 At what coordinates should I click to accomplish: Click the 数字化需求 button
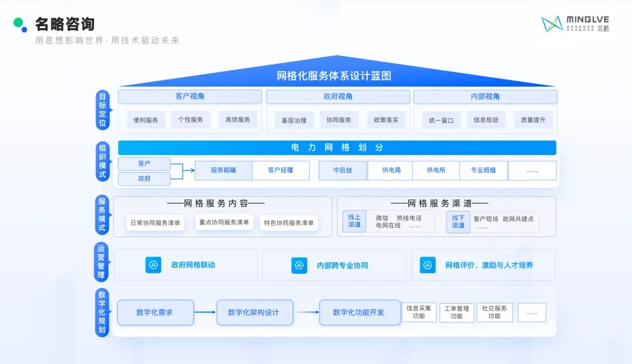(x=155, y=313)
